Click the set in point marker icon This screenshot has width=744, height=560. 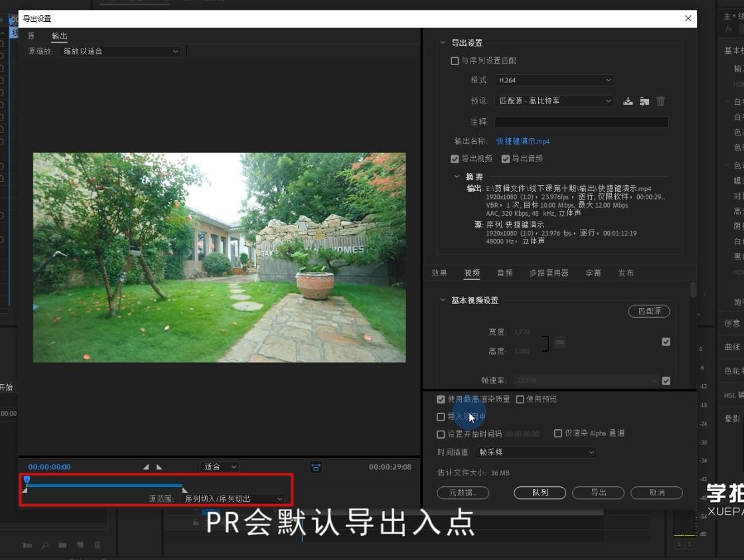pos(146,467)
